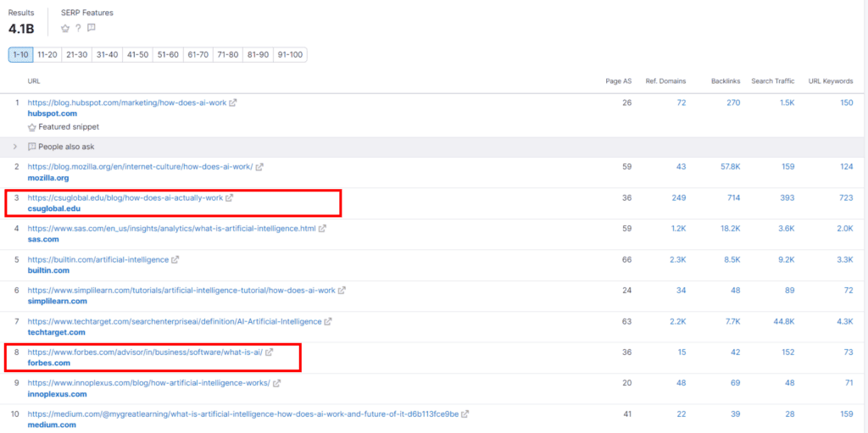
Task: Open external link icon for builtin URL
Action: (x=175, y=259)
